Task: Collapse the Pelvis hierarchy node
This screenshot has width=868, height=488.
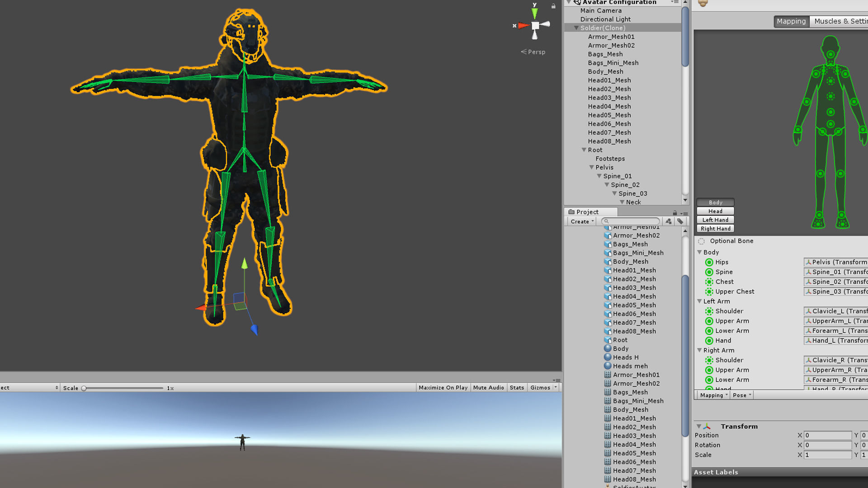Action: (591, 168)
